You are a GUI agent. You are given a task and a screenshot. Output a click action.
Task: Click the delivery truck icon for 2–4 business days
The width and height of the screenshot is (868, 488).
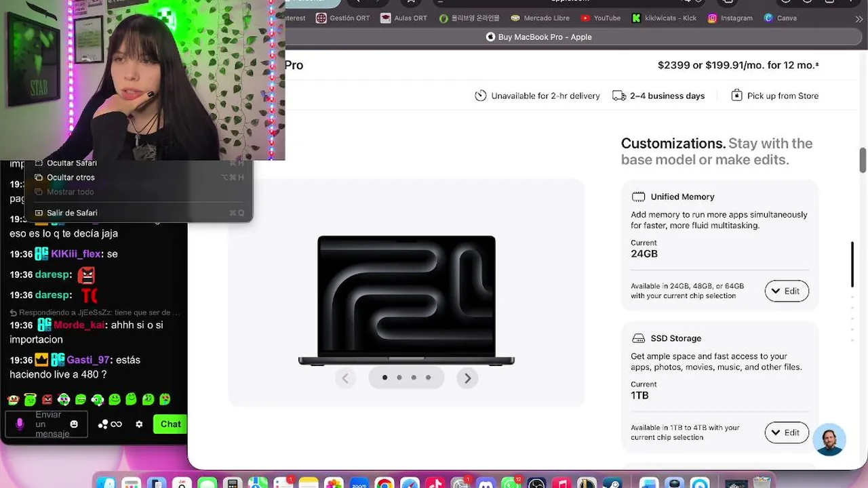(x=619, y=96)
